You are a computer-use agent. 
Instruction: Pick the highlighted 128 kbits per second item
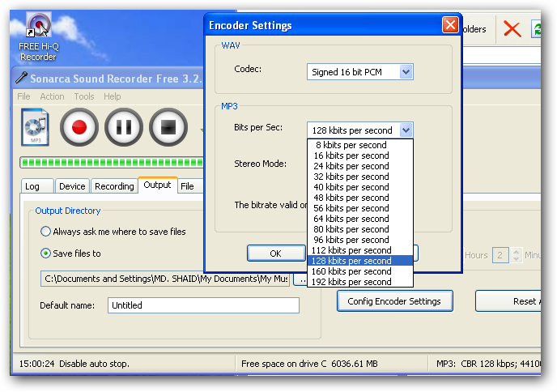coord(359,261)
